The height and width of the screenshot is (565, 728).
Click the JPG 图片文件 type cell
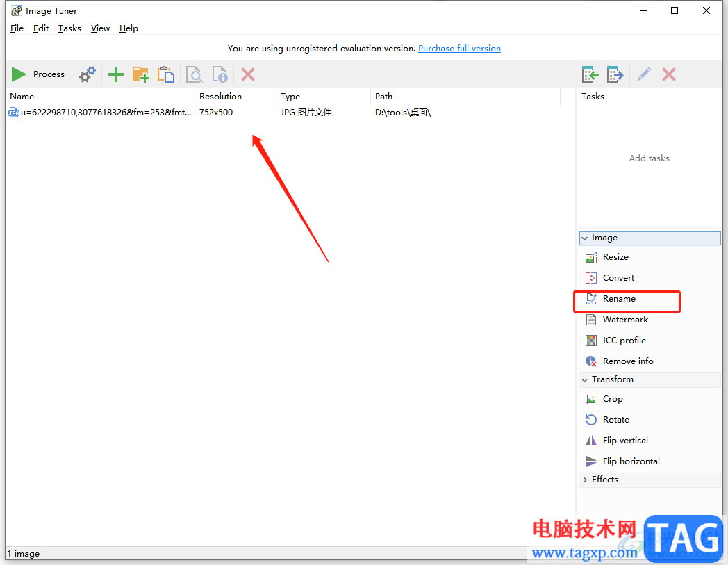click(x=306, y=113)
